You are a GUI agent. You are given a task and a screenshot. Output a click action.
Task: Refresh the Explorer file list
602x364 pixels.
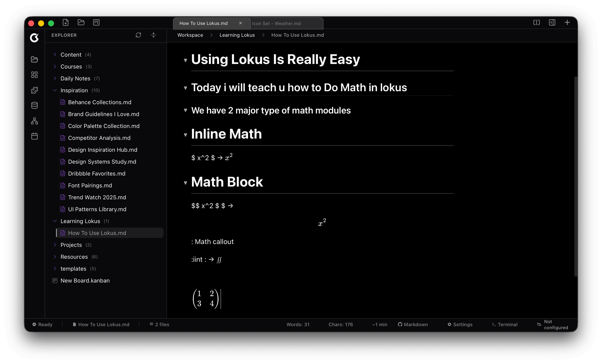coord(138,35)
